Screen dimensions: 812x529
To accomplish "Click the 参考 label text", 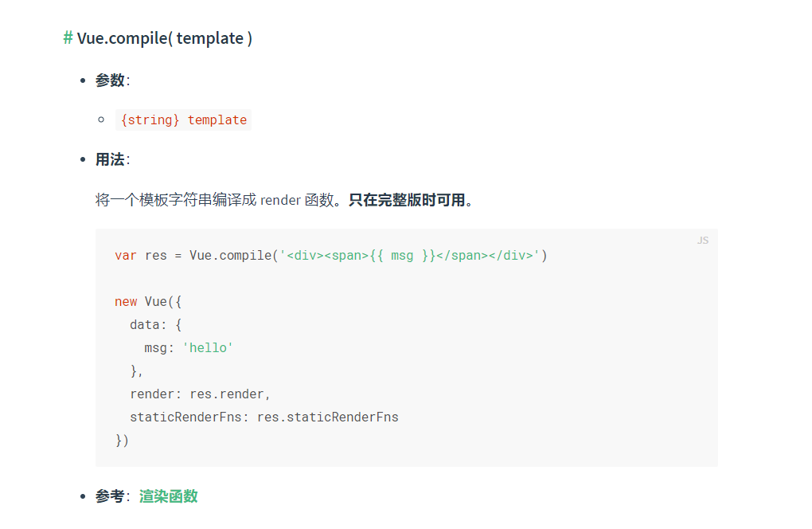I will tap(110, 496).
